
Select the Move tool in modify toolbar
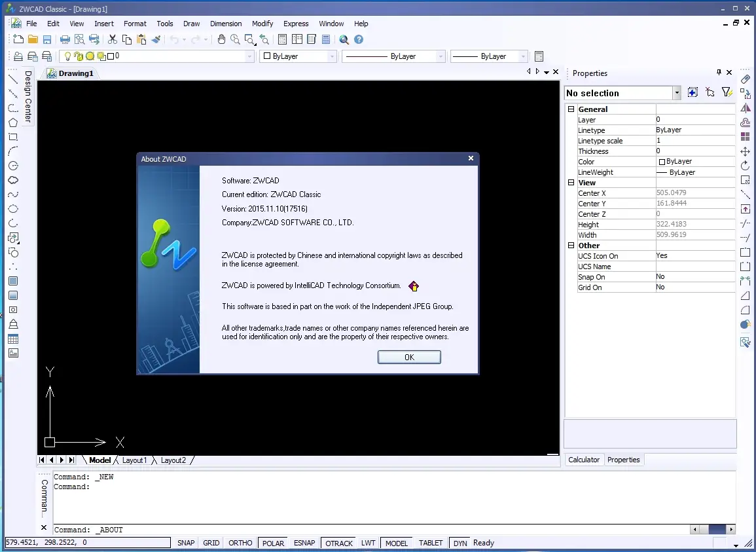(746, 151)
